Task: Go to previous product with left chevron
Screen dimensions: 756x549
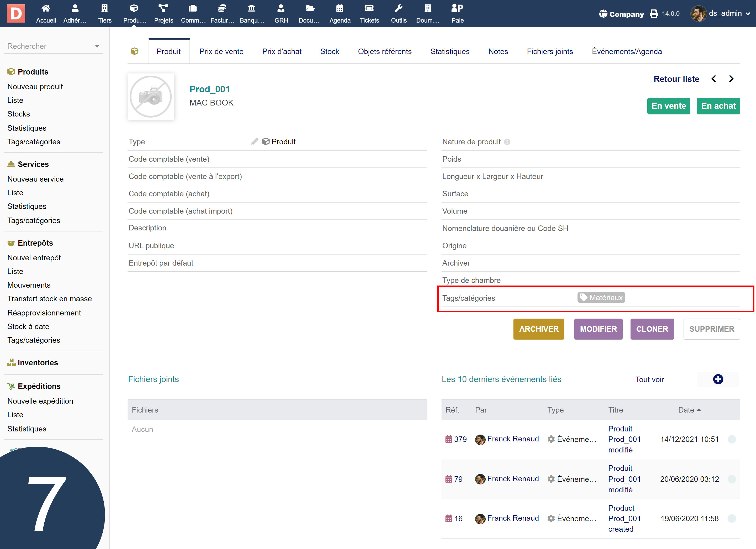Action: click(x=714, y=79)
